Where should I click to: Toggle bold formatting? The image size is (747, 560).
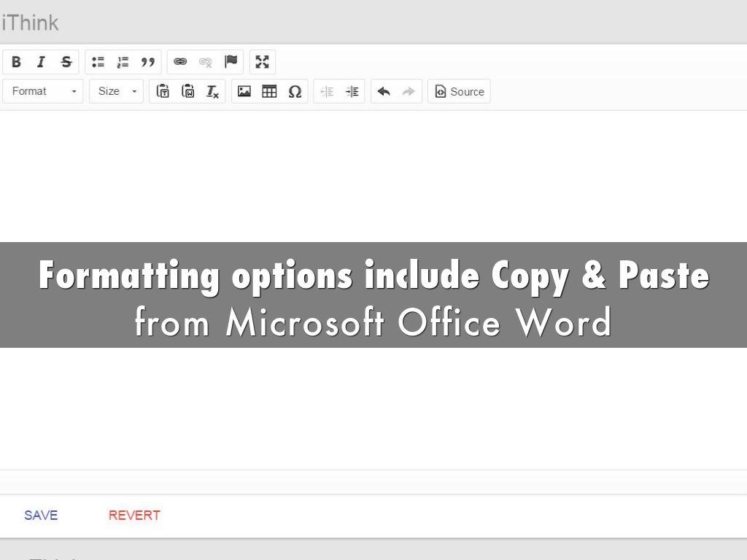[16, 62]
